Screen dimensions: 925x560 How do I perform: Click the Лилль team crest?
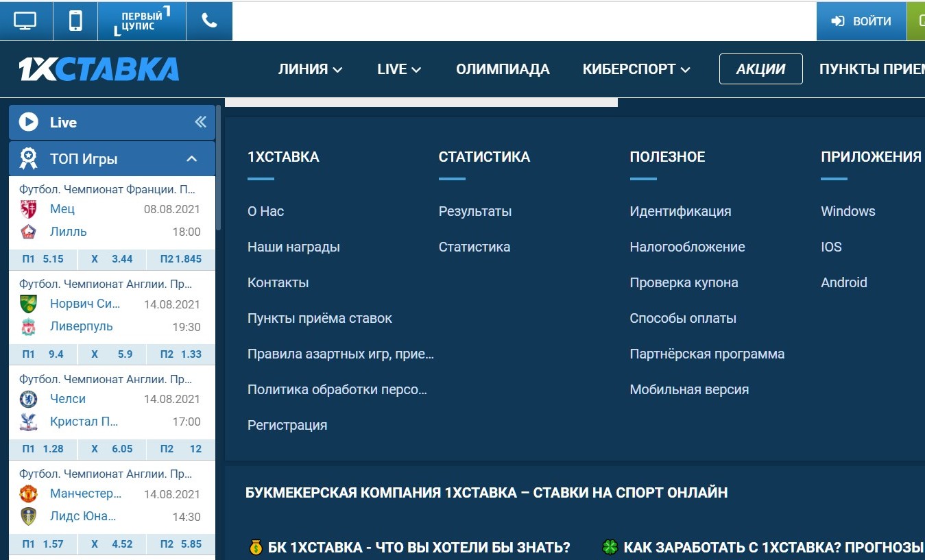point(28,232)
